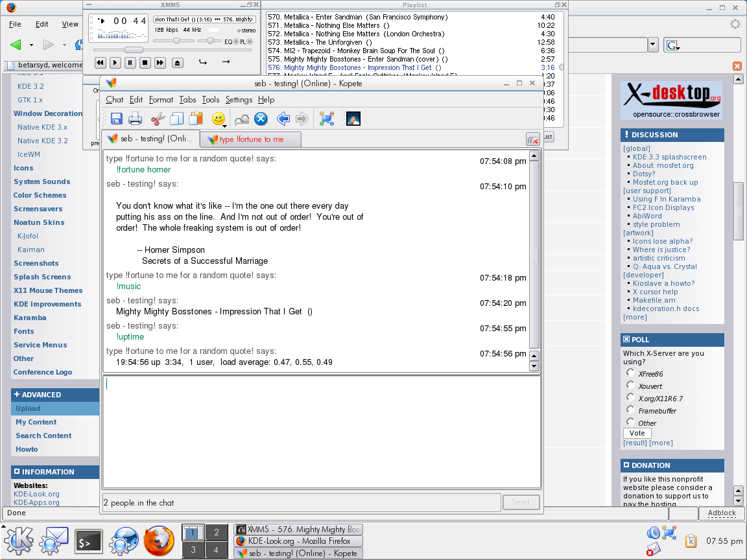This screenshot has height=560, width=747.
Task: Click the contact avatar picture in Kopete toolbar
Action: pos(353,119)
